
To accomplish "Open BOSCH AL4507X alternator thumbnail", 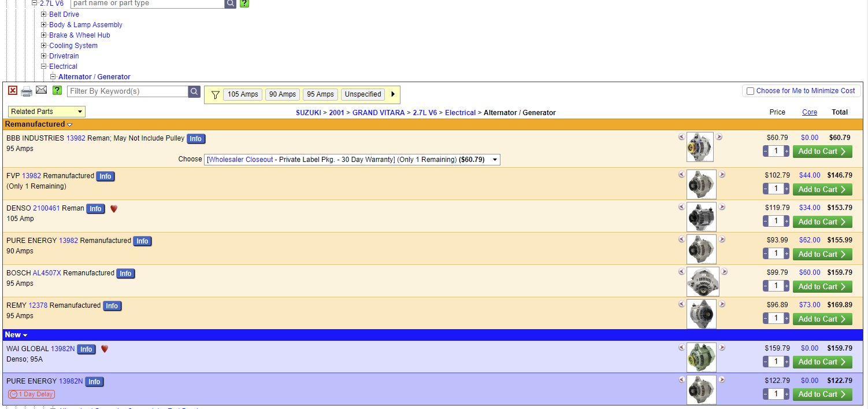I will pos(703,282).
